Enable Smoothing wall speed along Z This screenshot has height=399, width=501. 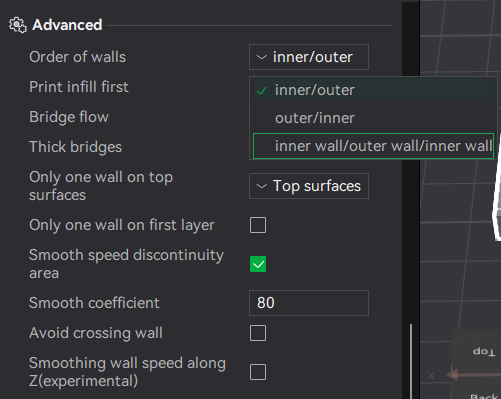pos(258,372)
